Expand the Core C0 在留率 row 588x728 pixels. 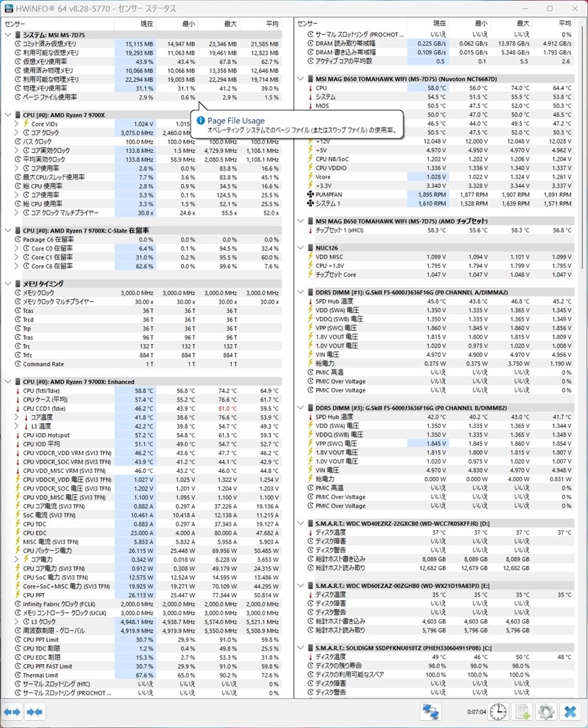click(x=17, y=248)
